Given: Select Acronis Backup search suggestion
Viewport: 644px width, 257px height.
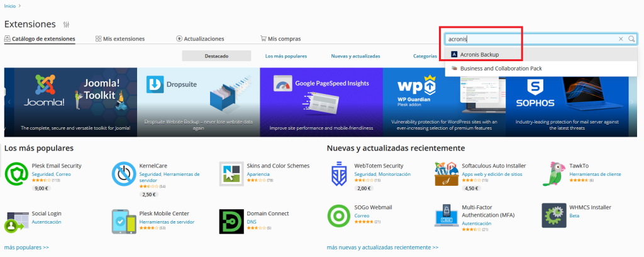Looking at the screenshot, I should (541, 54).
